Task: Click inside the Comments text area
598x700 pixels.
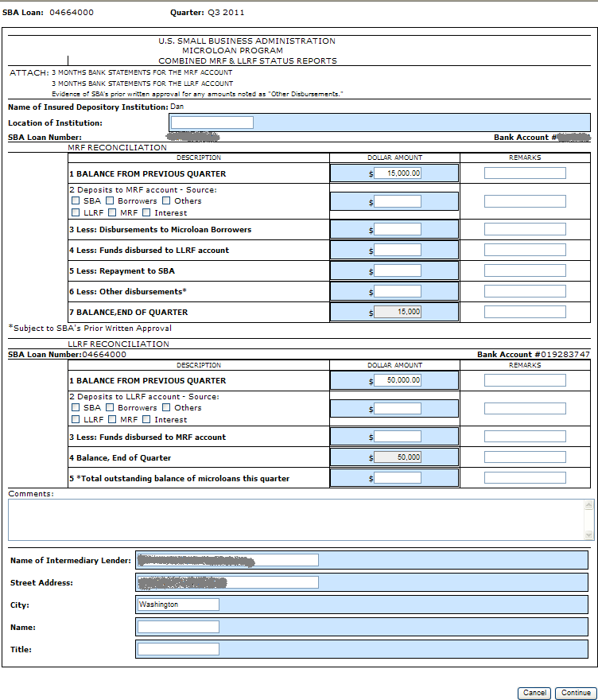Action: (x=294, y=519)
